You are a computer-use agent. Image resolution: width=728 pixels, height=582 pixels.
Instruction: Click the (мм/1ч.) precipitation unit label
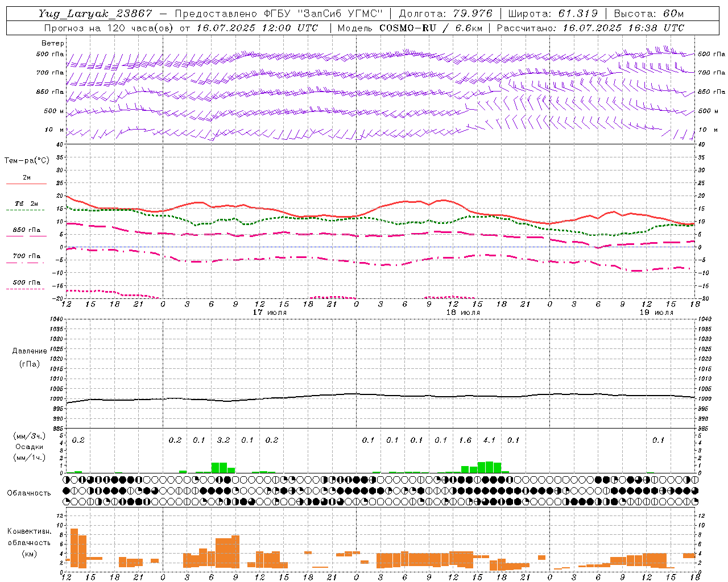30,457
